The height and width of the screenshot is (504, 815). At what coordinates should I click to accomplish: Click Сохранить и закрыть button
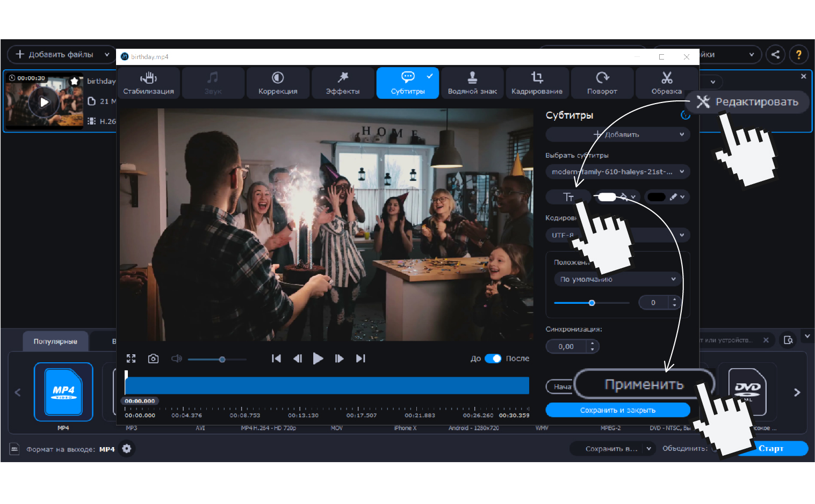(617, 410)
